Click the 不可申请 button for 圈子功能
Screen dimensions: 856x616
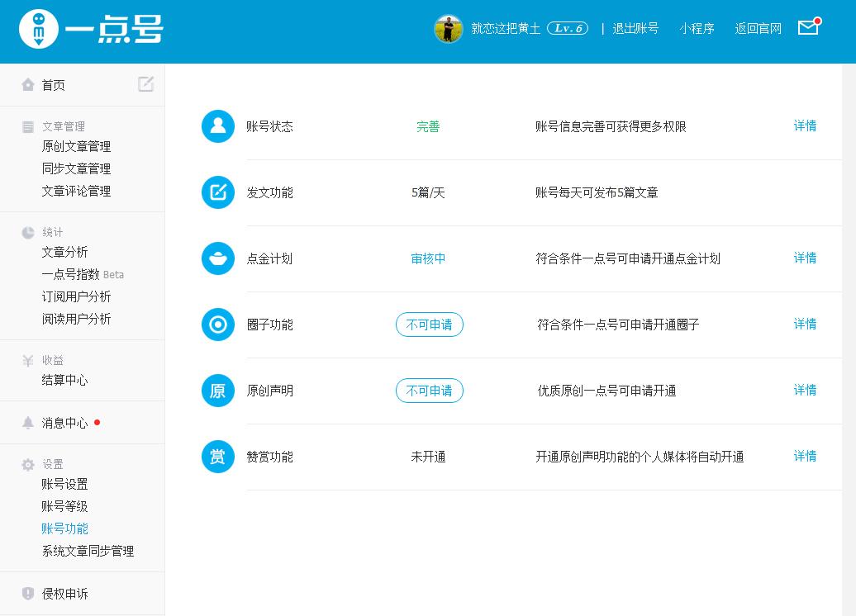[x=430, y=325]
